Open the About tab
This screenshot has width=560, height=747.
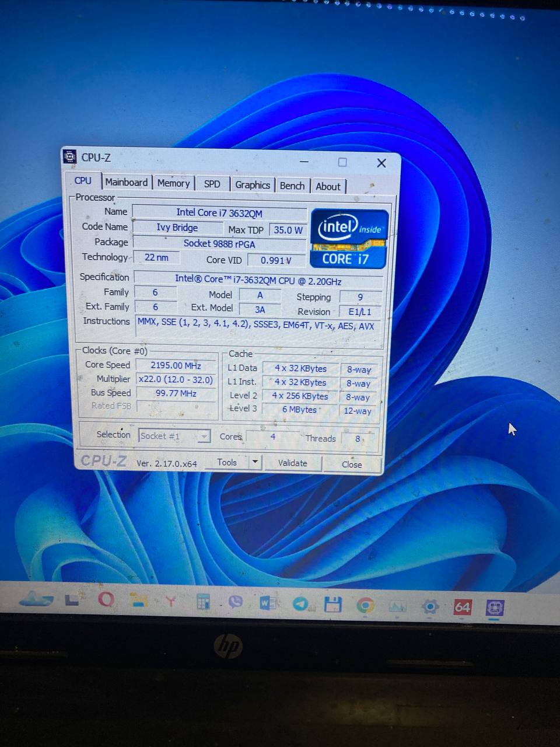[x=328, y=187]
